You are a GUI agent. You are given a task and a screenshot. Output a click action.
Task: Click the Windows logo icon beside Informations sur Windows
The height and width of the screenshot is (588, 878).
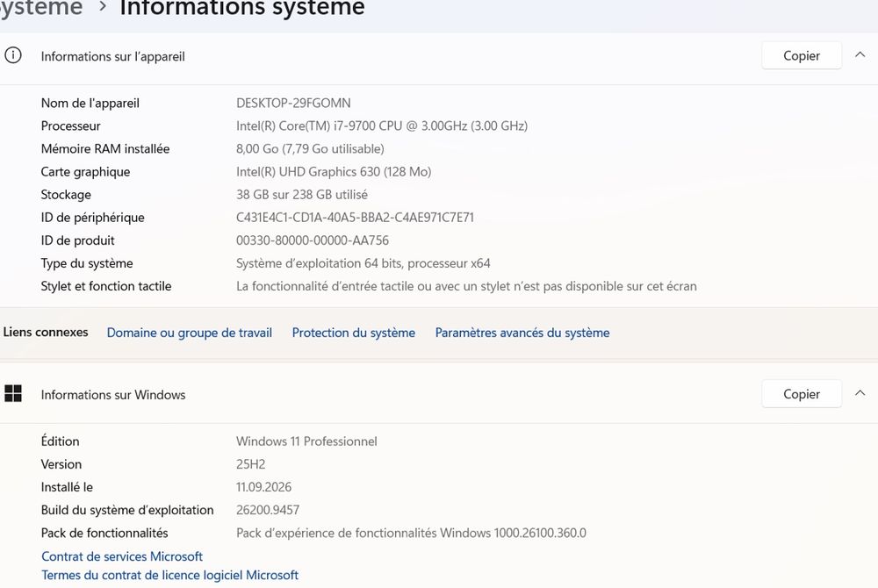[13, 393]
